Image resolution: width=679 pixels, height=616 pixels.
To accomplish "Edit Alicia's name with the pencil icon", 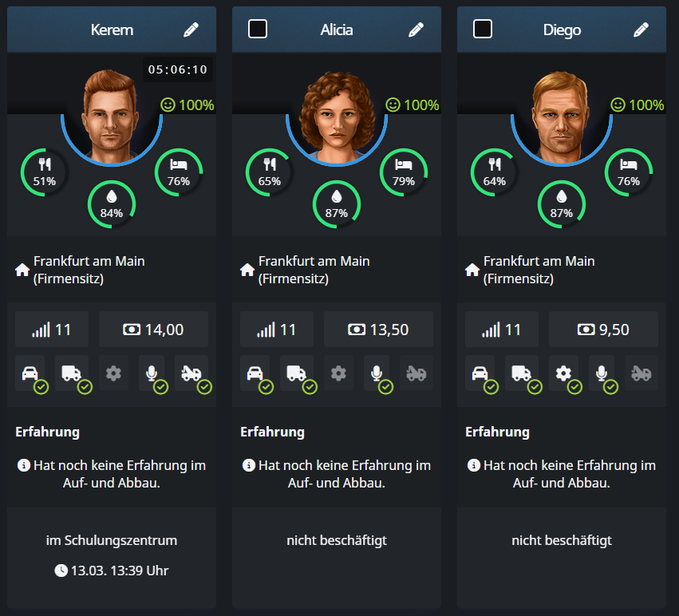I will [x=416, y=30].
